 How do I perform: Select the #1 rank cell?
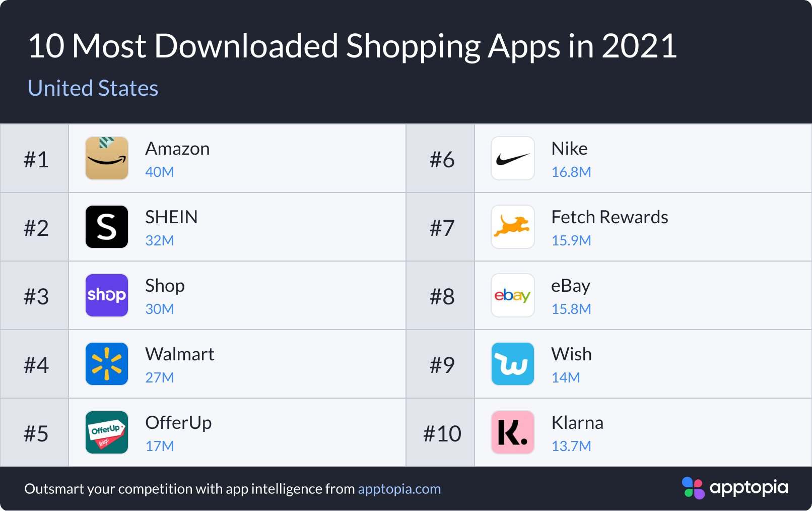[x=36, y=159]
